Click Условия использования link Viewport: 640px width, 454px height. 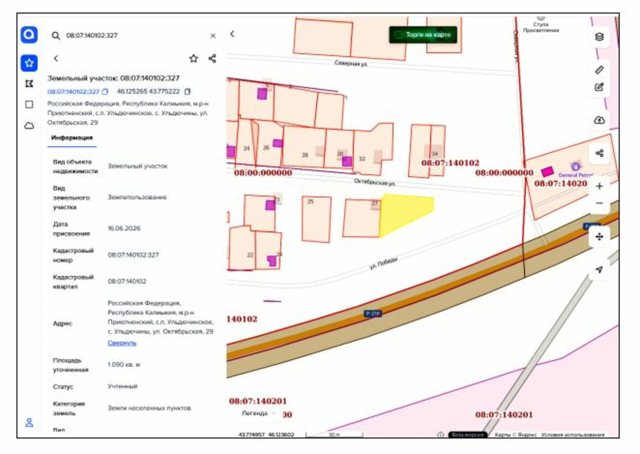[x=572, y=435]
